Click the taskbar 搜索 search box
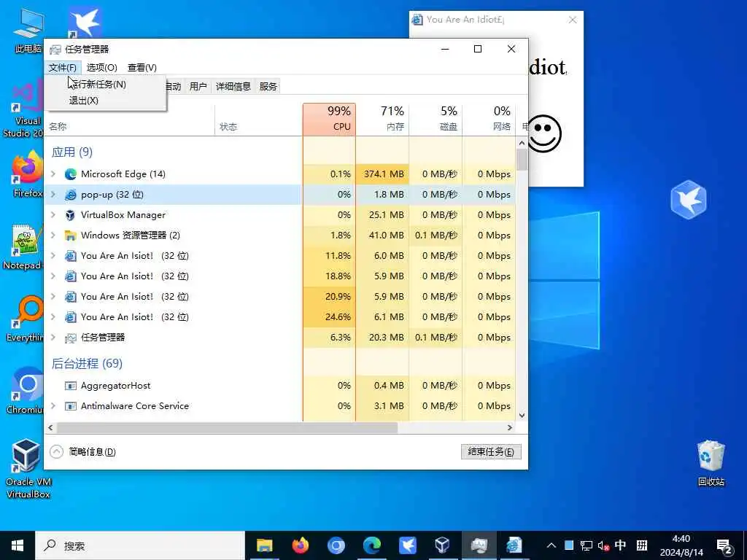Viewport: 747px width, 560px height. (140, 545)
